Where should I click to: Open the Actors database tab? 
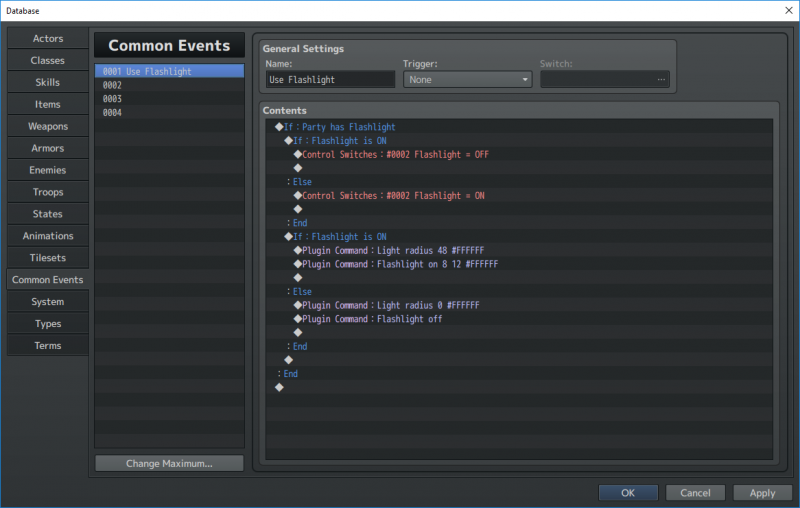(48, 38)
